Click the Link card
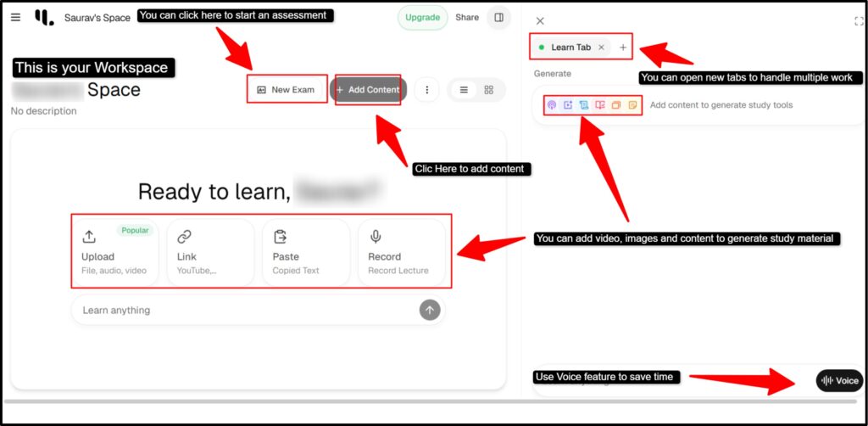This screenshot has height=426, width=868. coord(210,252)
